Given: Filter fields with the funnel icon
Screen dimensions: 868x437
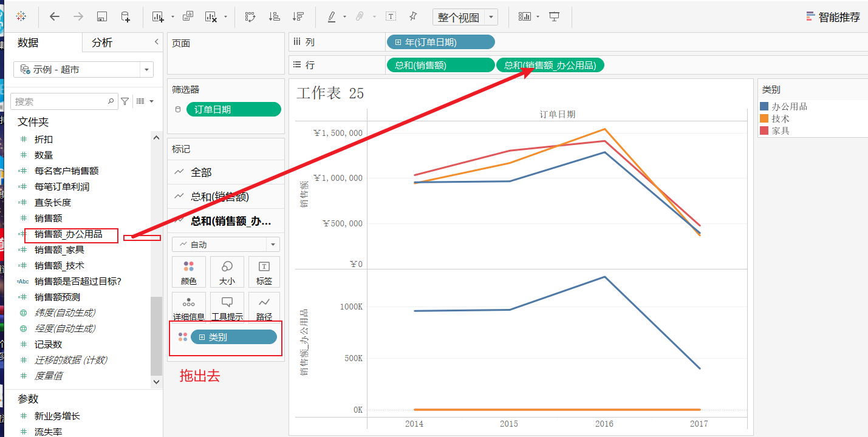Looking at the screenshot, I should [125, 101].
